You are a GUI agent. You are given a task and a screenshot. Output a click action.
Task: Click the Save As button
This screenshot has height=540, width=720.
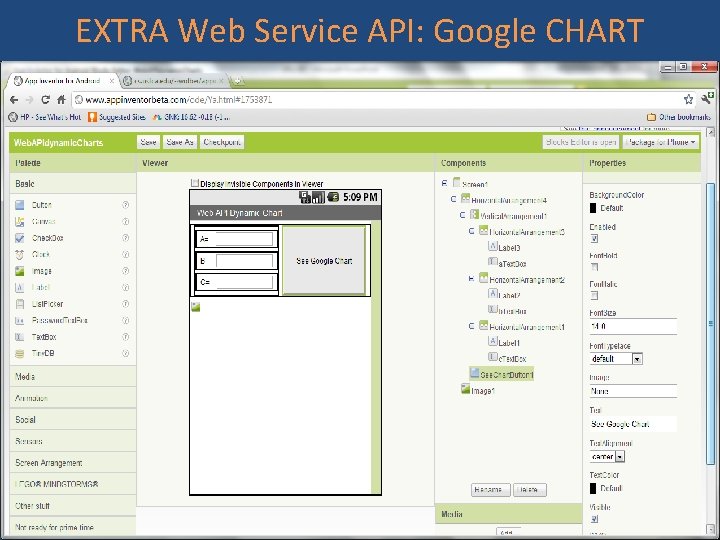click(180, 142)
